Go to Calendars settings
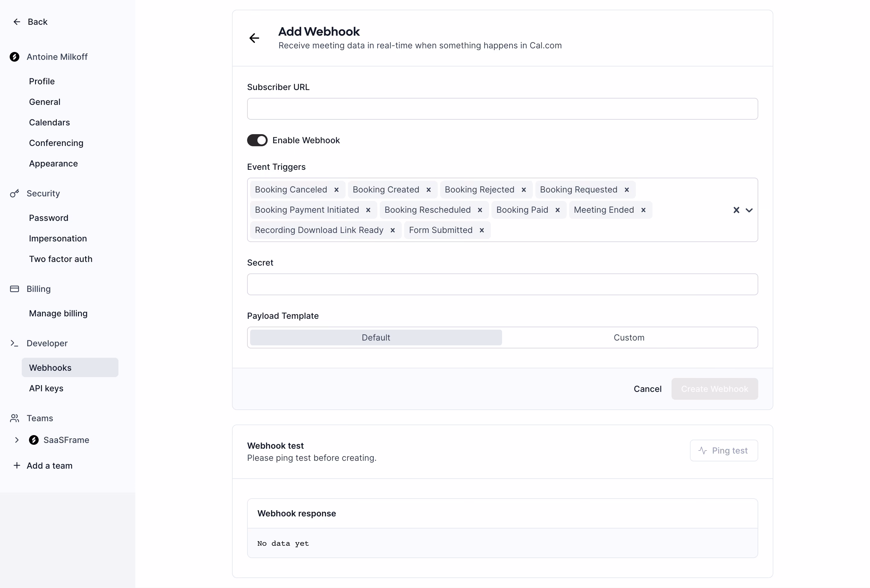The height and width of the screenshot is (588, 870). (x=50, y=122)
